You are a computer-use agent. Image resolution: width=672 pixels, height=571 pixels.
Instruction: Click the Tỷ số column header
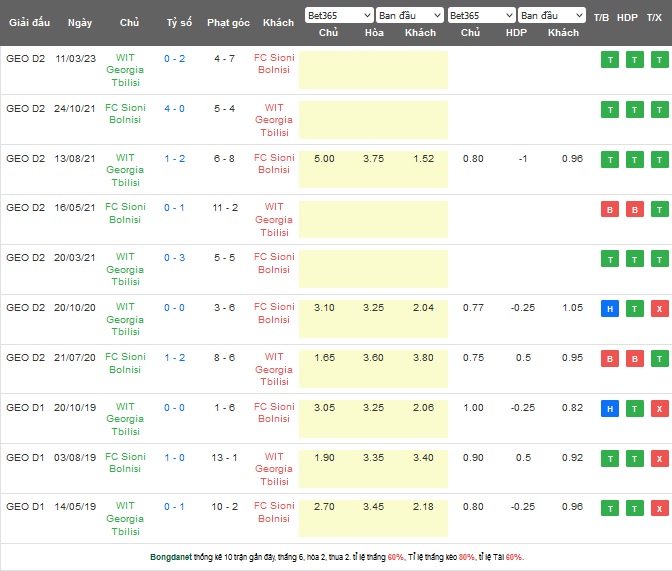[180, 23]
